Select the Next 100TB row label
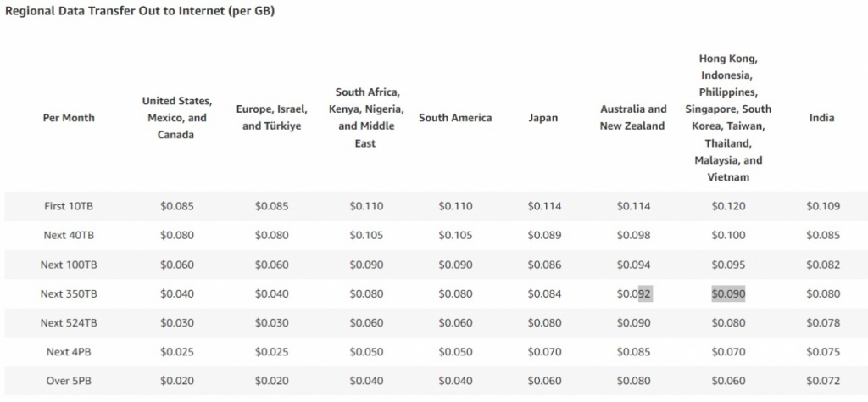The image size is (868, 402). (69, 265)
